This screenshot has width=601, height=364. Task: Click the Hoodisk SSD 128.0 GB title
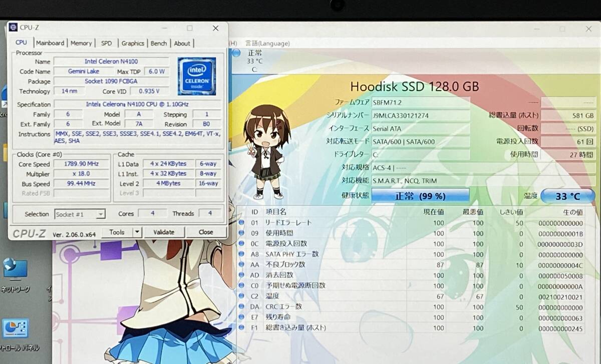click(414, 87)
